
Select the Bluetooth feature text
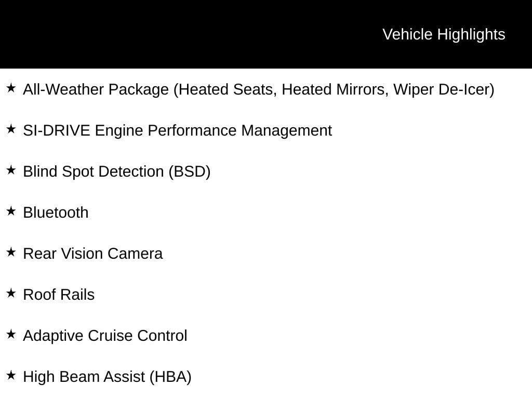point(56,212)
